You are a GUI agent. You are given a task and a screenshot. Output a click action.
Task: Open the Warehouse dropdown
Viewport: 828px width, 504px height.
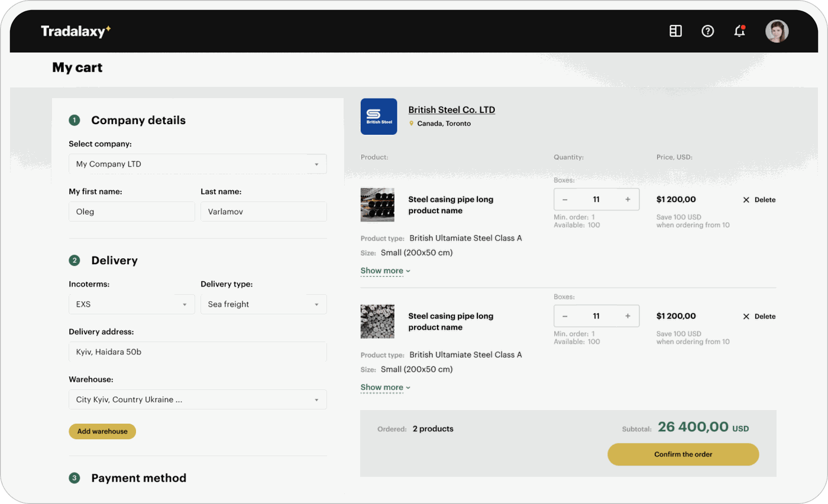coord(198,399)
